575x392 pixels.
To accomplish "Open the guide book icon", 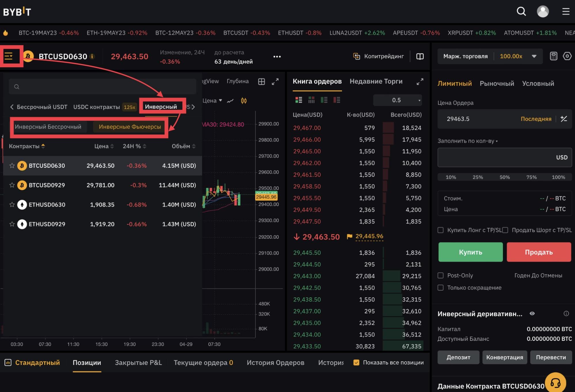I will point(420,56).
